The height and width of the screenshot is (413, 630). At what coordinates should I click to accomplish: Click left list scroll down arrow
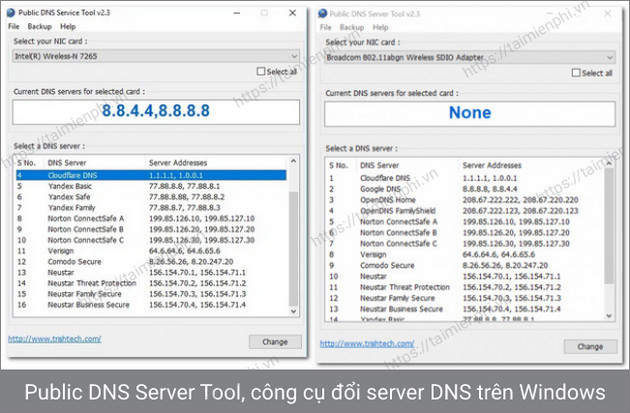coord(293,311)
